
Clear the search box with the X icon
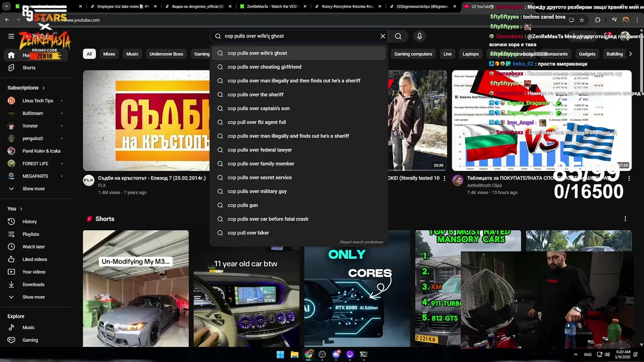(383, 36)
